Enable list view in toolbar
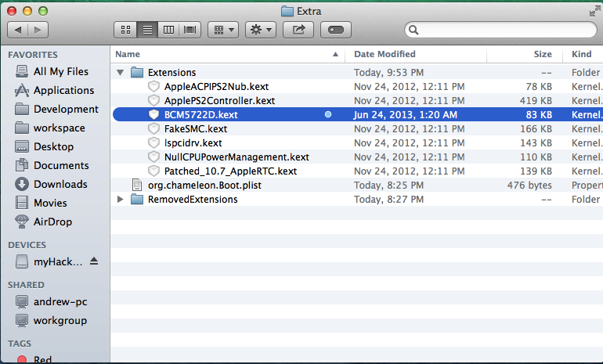Viewport: 603px width, 364px height. 146,30
